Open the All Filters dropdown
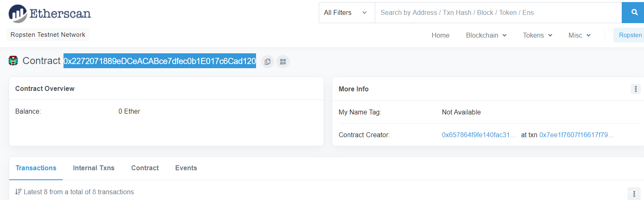Viewport: 644px width, 200px height. click(x=346, y=13)
